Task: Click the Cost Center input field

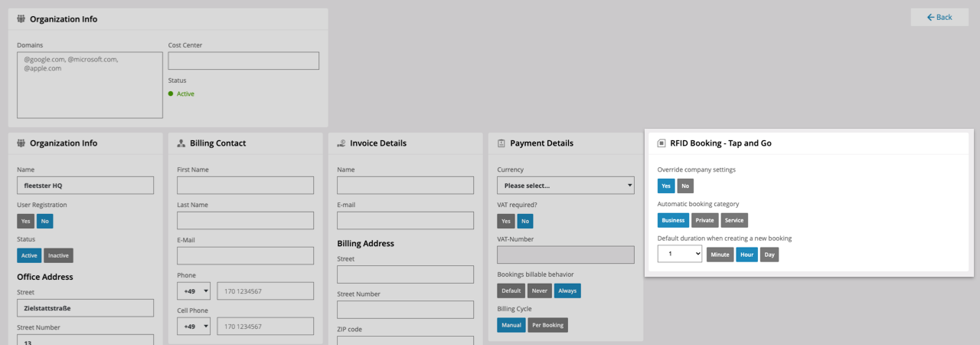Action: [243, 61]
